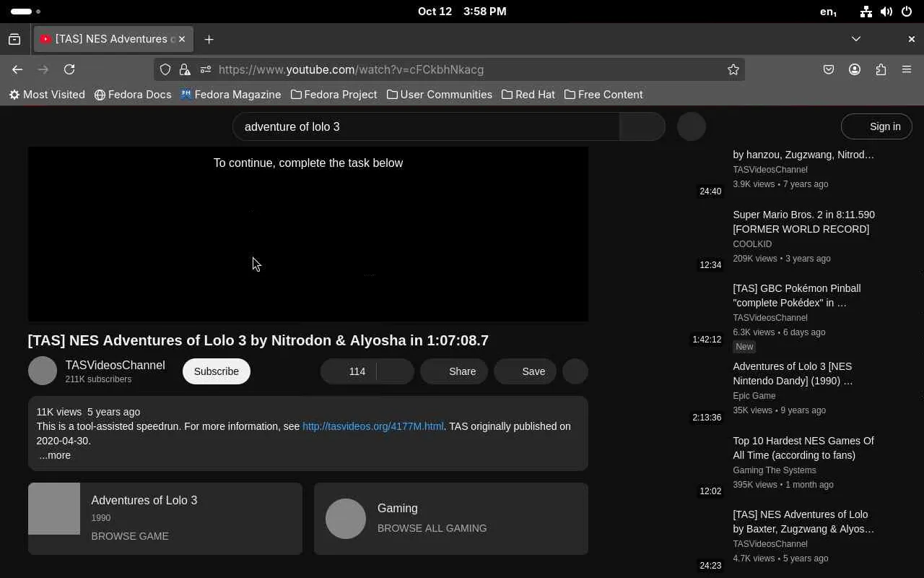Open the en keyboard layout menu

click(829, 12)
